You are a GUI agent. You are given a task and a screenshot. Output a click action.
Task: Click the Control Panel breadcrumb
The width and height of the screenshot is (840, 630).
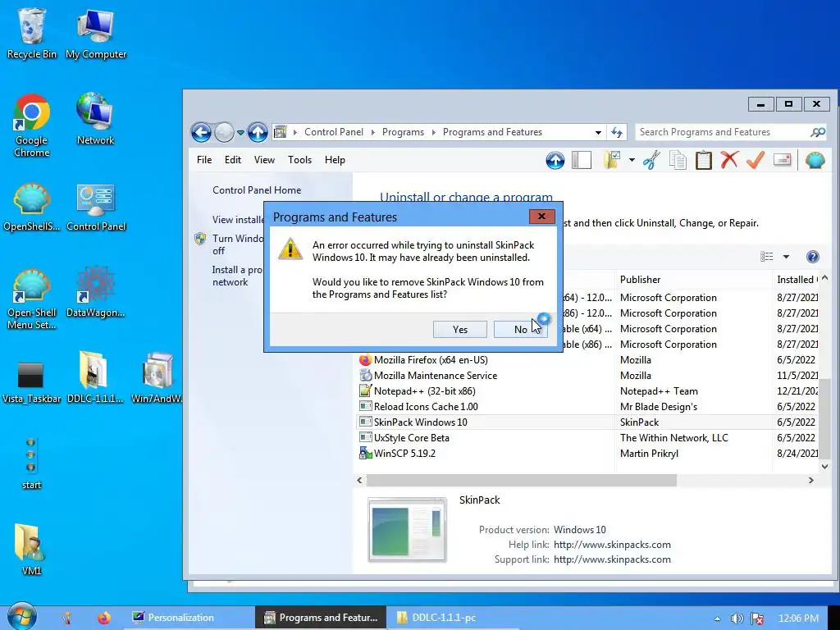coord(334,132)
